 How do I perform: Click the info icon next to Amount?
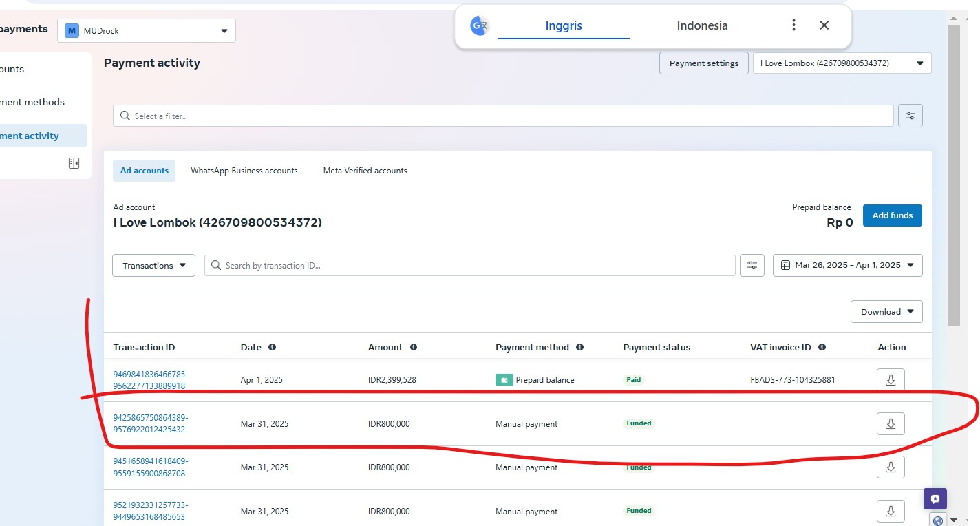[x=414, y=348]
